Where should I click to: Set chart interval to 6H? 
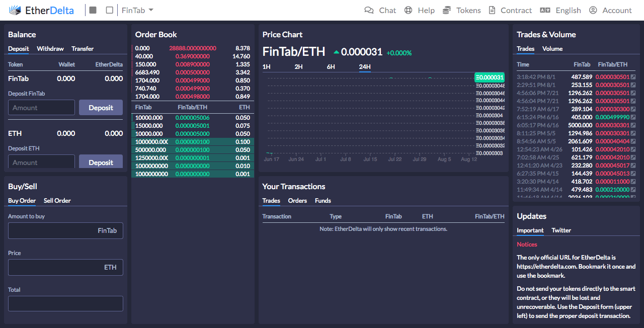(331, 67)
